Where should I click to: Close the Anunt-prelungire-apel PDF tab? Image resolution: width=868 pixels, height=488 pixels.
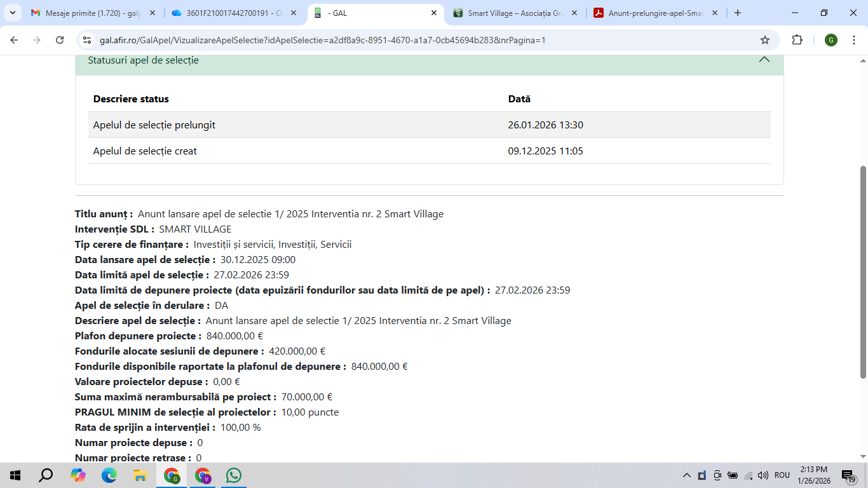tap(715, 13)
